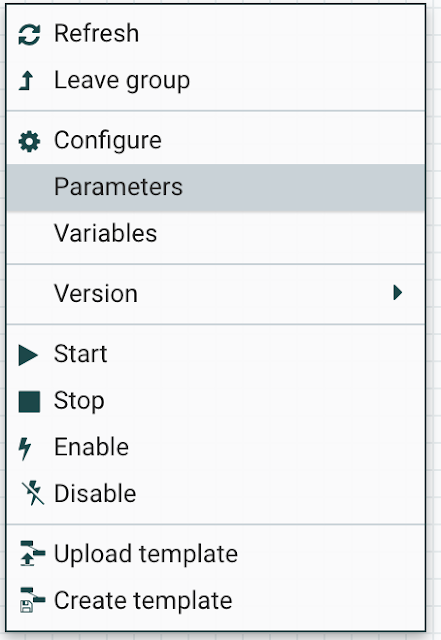Choose the Disable text label
The height and width of the screenshot is (640, 441).
tap(95, 493)
